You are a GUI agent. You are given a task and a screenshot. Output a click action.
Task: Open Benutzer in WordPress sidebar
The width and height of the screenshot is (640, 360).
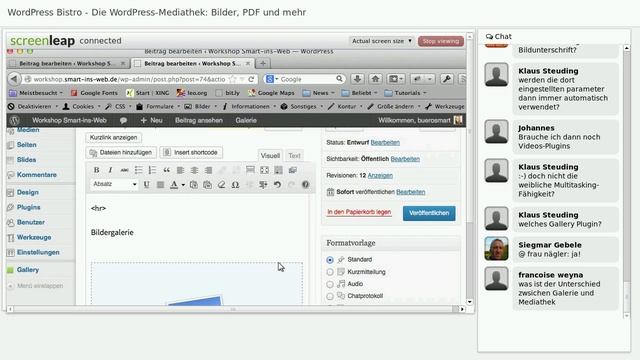(31, 222)
